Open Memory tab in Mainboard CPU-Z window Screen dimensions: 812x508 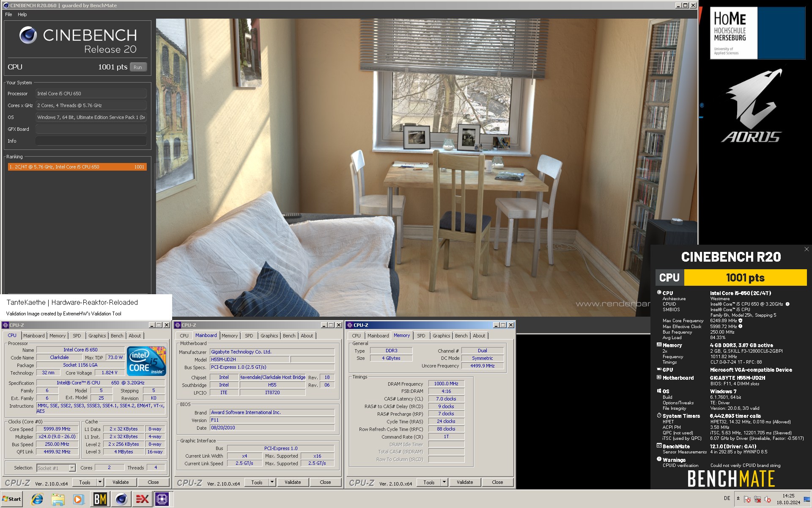point(230,336)
